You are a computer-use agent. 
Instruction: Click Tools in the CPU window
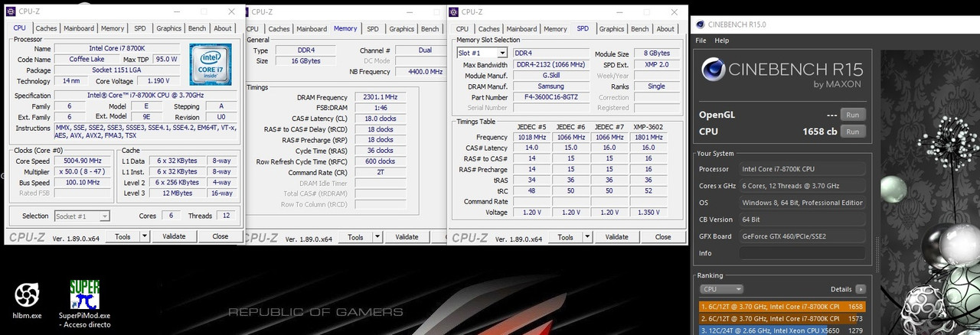coord(123,236)
